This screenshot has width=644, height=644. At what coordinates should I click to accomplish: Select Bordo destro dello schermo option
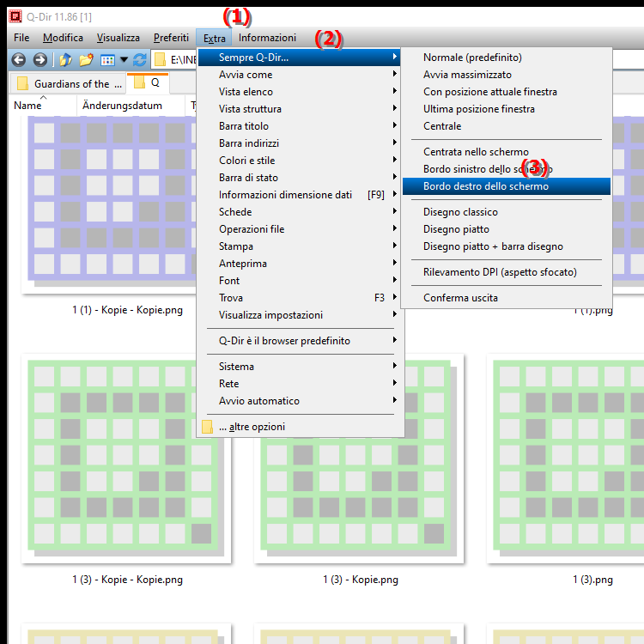507,186
